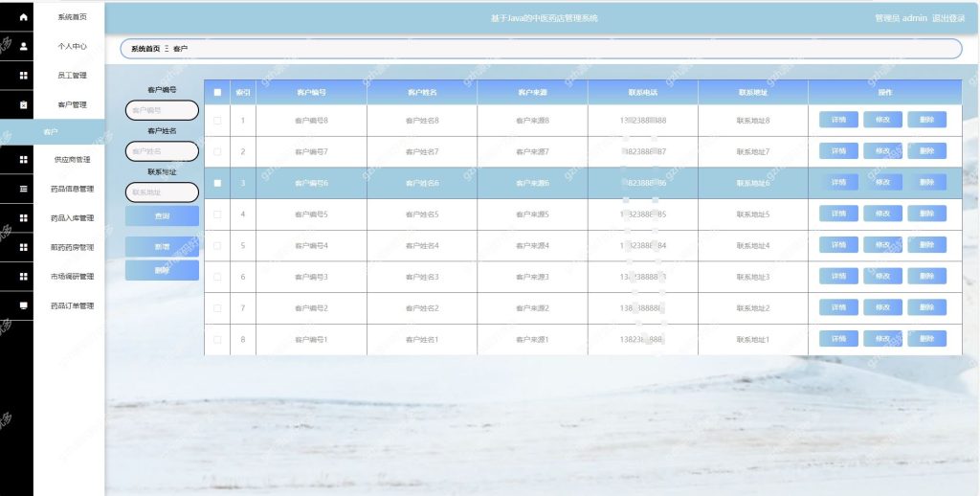The width and height of the screenshot is (980, 496).
Task: Click the 新增 add button
Action: pos(162,247)
